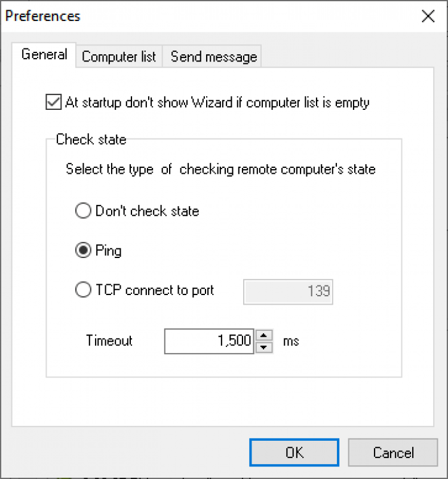Switch to the General tab
The width and height of the screenshot is (448, 479).
point(44,55)
